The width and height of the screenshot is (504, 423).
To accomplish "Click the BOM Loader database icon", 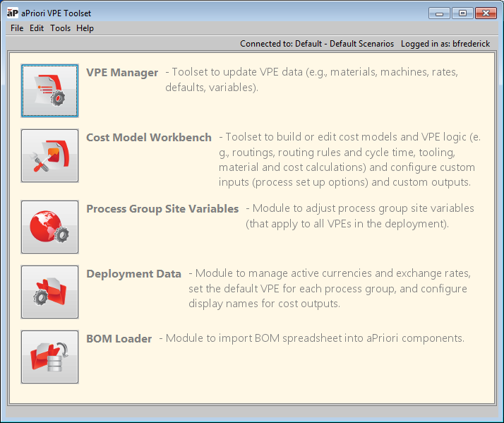I will click(x=49, y=357).
